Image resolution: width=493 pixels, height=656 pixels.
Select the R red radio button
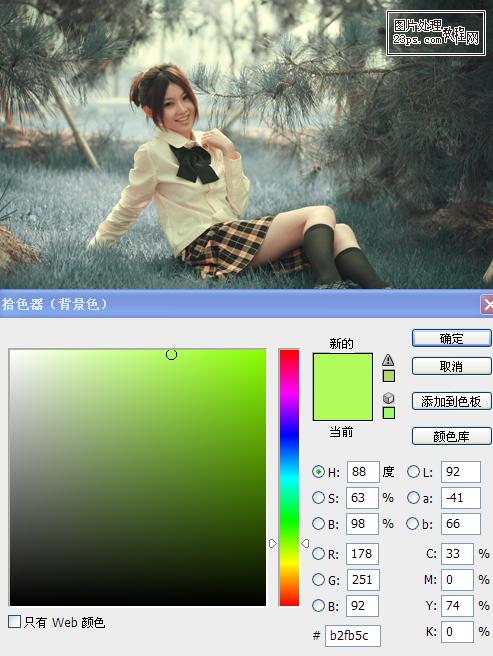pos(318,554)
